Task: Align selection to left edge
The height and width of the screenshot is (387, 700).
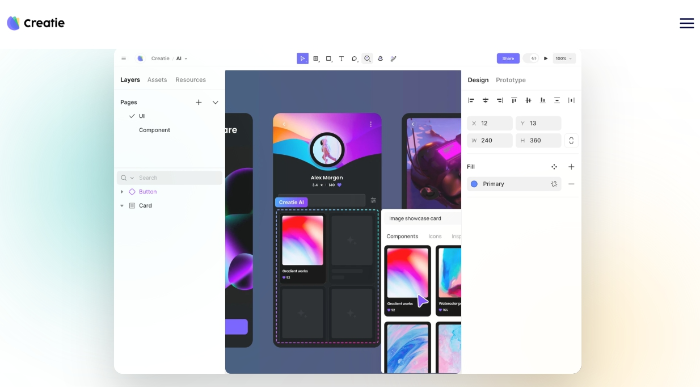Action: pos(471,100)
